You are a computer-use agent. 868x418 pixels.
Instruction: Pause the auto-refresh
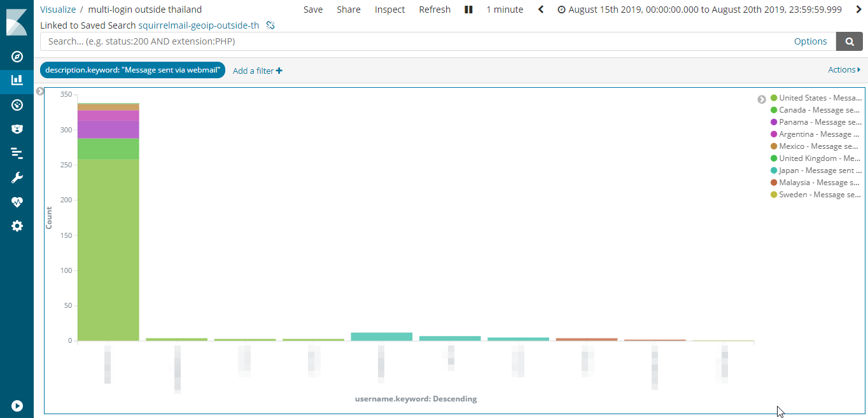[468, 10]
